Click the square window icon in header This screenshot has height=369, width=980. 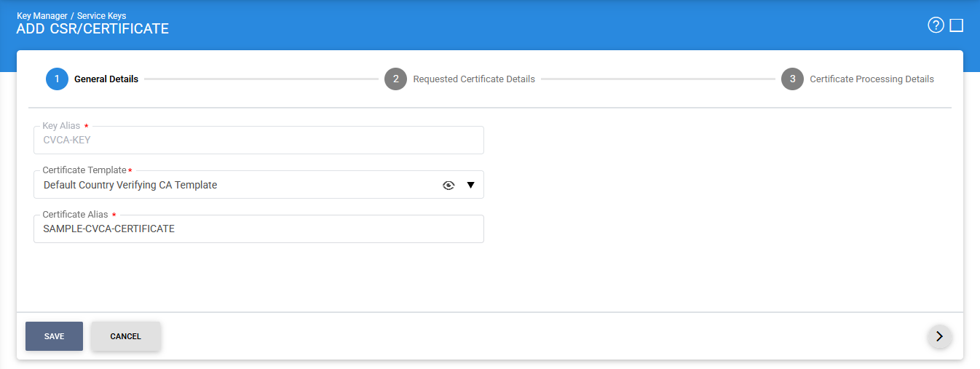click(x=957, y=25)
